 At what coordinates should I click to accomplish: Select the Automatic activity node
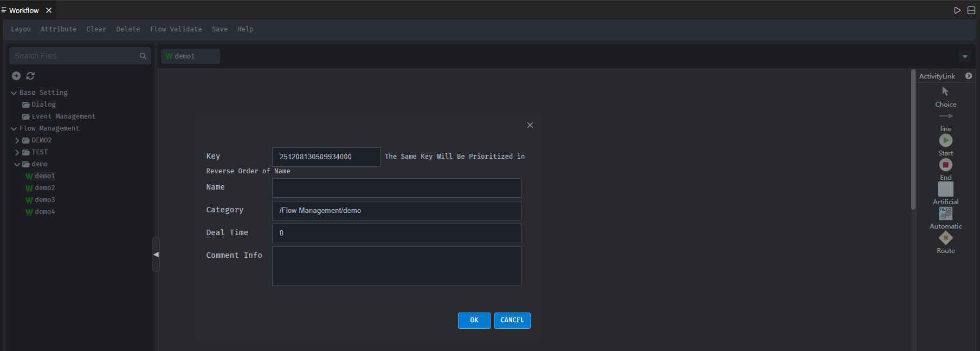945,213
